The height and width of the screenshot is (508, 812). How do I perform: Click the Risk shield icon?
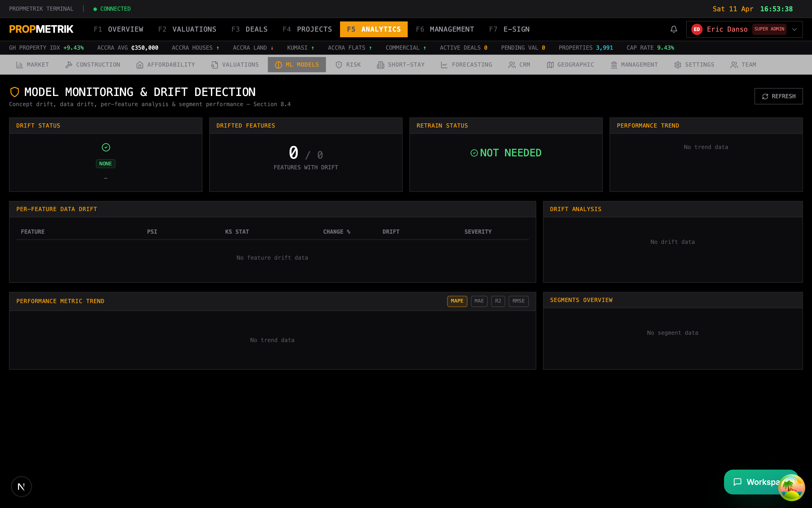click(339, 65)
